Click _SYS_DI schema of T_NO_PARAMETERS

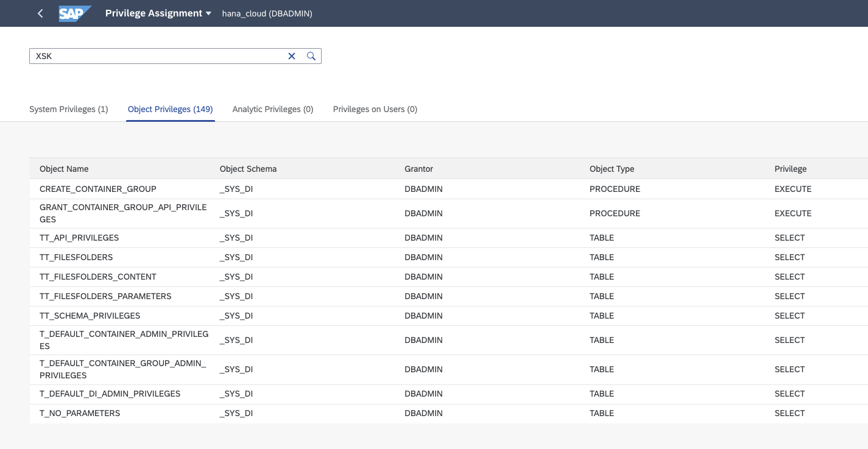[236, 413]
